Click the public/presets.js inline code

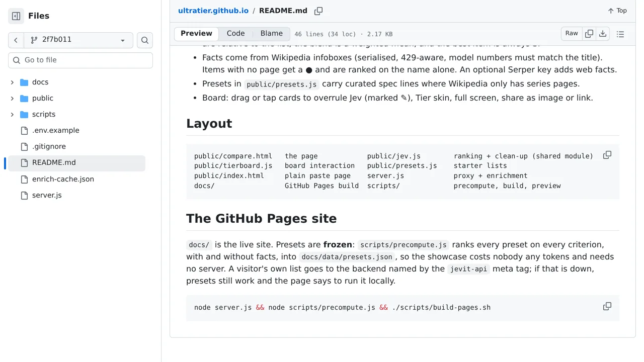pyautogui.click(x=282, y=84)
